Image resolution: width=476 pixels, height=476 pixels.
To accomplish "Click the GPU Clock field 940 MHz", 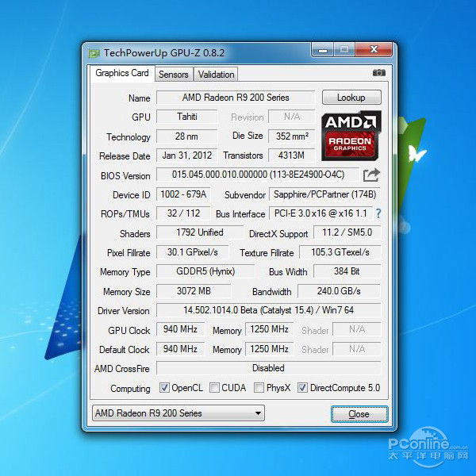I will 180,329.
